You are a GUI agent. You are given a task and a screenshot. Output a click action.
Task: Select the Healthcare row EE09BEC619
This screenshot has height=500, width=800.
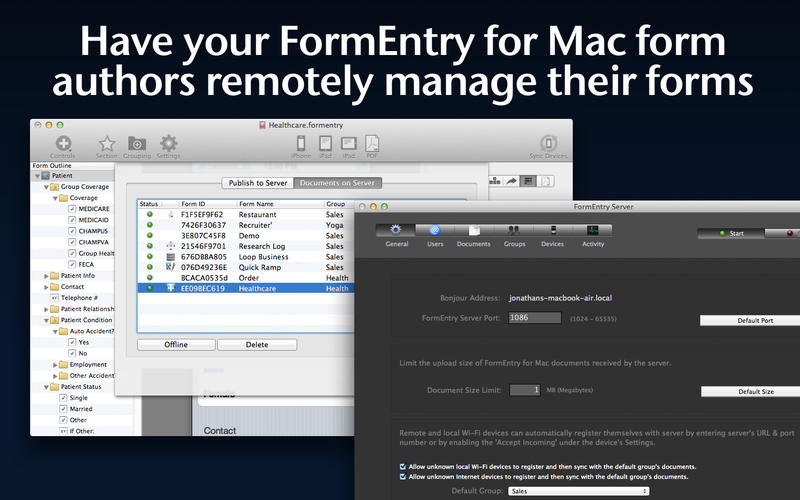point(245,288)
